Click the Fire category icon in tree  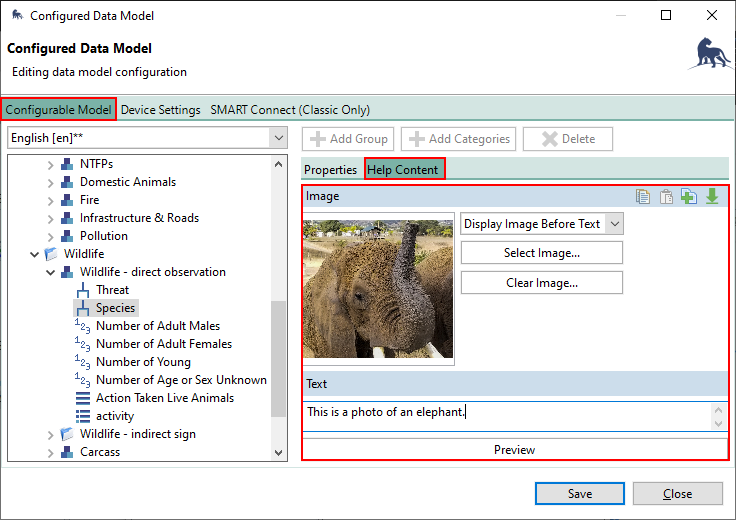tap(67, 200)
